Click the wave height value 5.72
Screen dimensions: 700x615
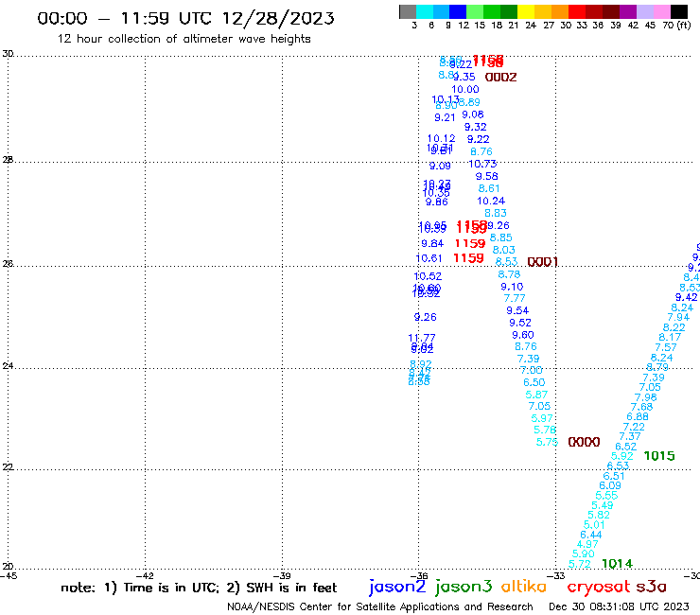click(580, 564)
